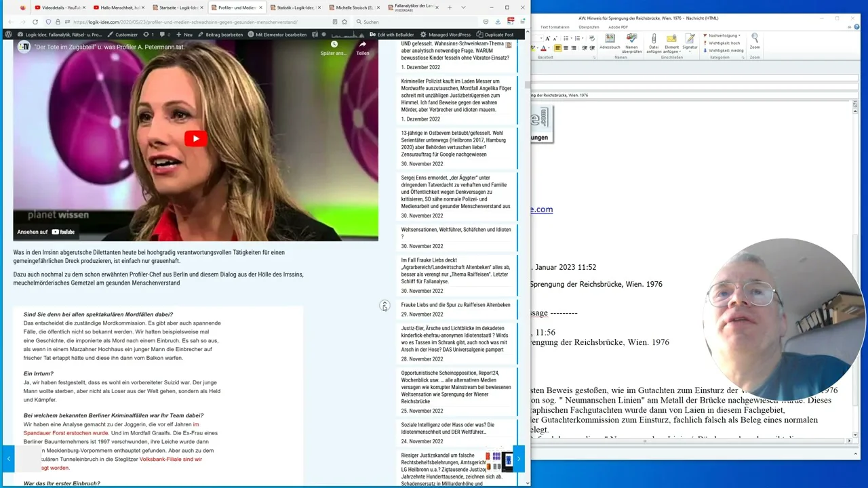Play the embedded YouTube video
The image size is (868, 488).
click(x=195, y=139)
